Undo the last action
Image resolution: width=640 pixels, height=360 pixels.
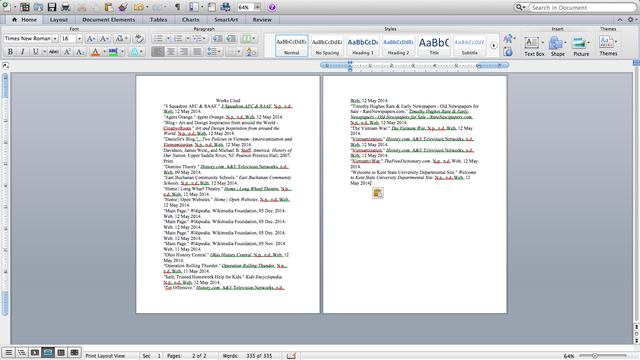click(139, 7)
